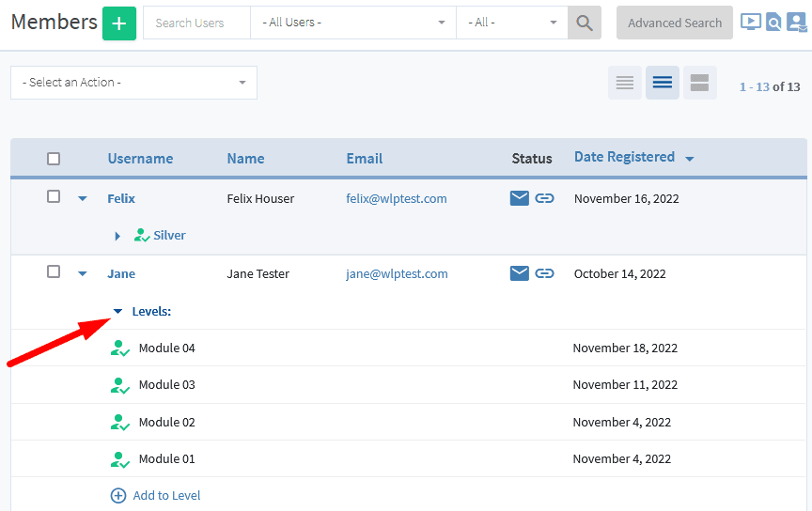Click the Levels: label
Viewport: 812px width, 511px height.
click(151, 311)
